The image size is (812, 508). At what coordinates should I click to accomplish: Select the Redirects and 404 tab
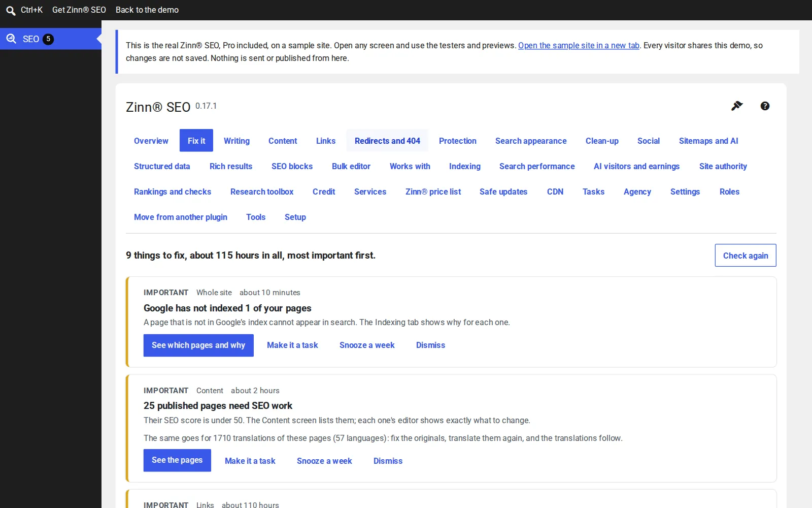click(x=387, y=141)
